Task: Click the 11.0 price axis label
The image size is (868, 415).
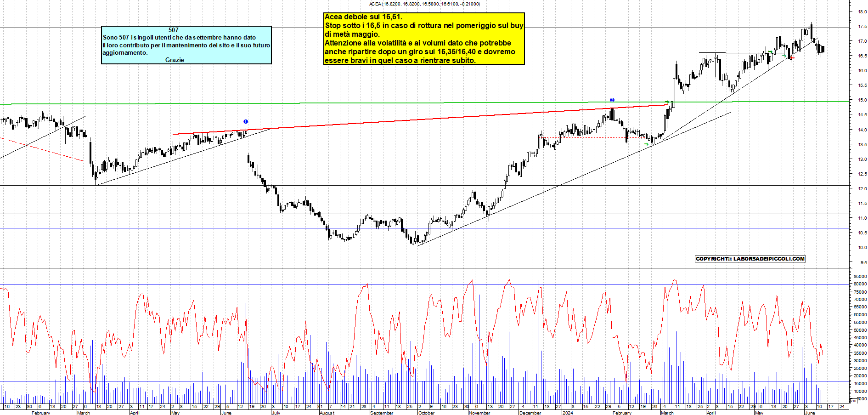Action: click(x=862, y=218)
